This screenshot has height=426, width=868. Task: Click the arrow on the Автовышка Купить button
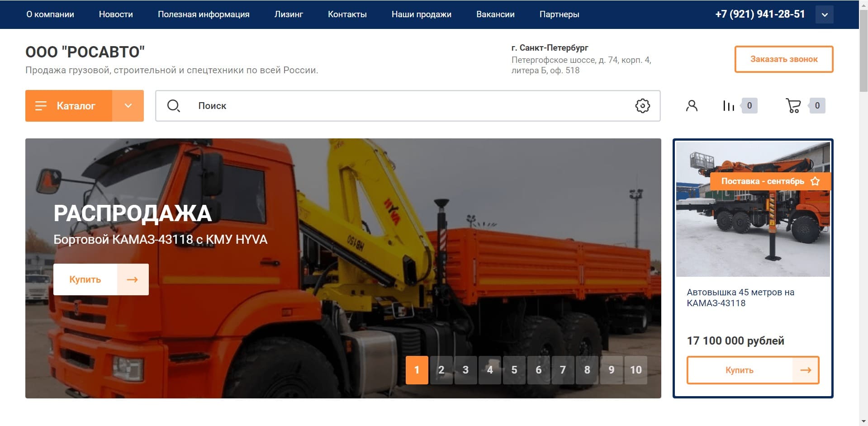(806, 370)
